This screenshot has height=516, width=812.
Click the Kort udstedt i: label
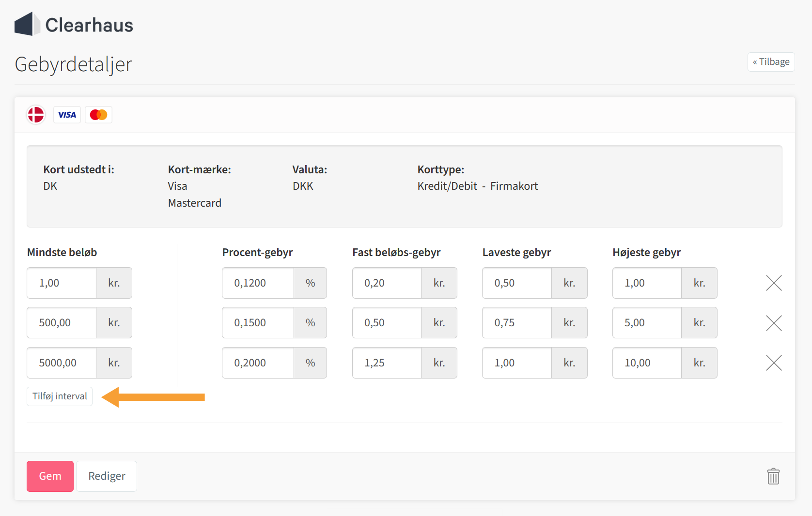(79, 169)
